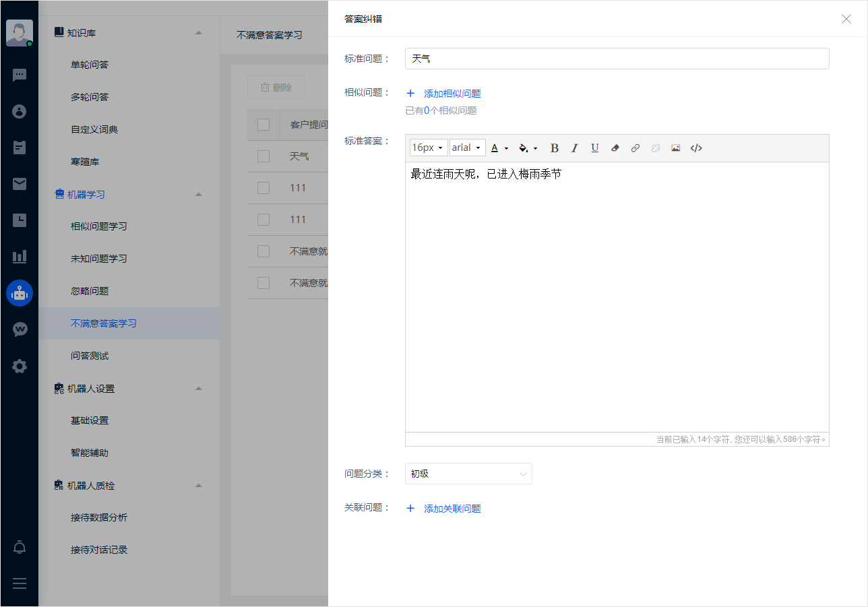The image size is (868, 607).
Task: Go to the 问答测试 menu item
Action: click(90, 356)
